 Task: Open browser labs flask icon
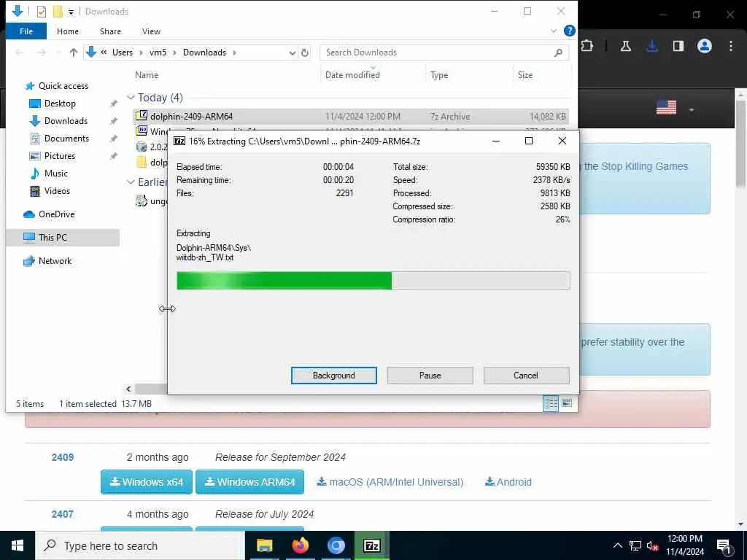(x=625, y=46)
